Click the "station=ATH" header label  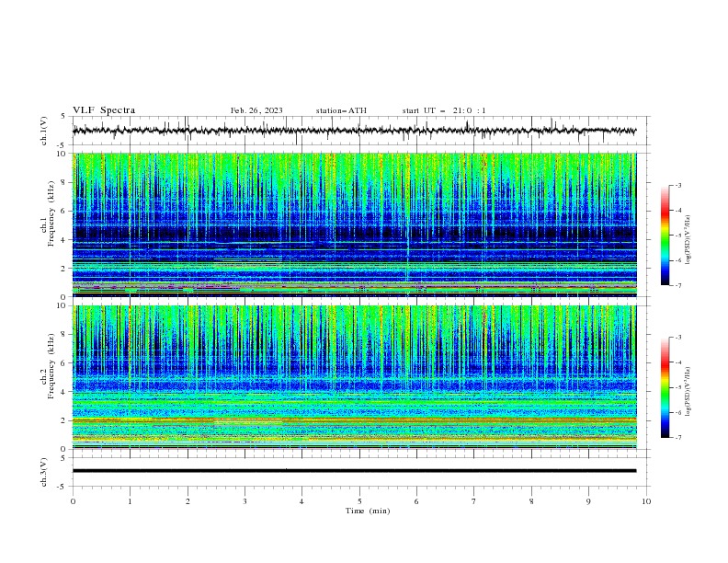click(341, 110)
